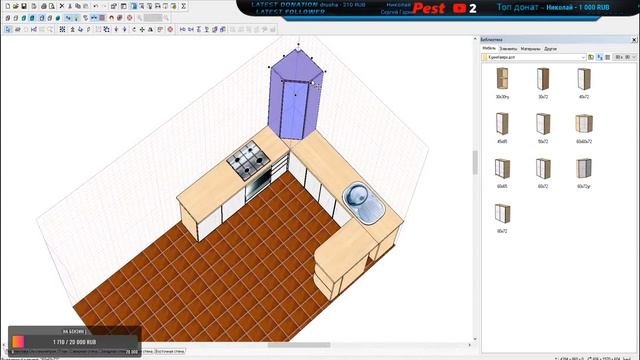Screen dimensions: 640x360
Task: Copy the selection with the copy icon
Action: [78, 6]
